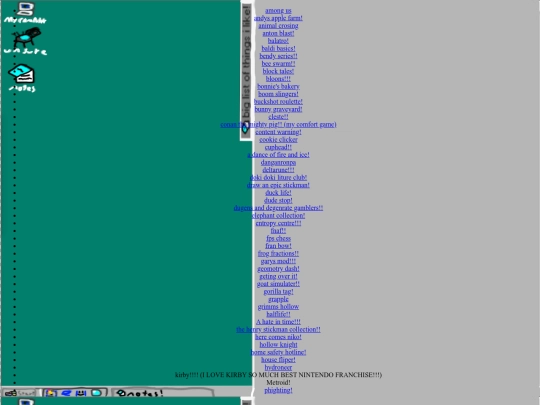The image size is (540, 405).
Task: Open the 'A hate in time!!!' link
Action: (x=278, y=322)
